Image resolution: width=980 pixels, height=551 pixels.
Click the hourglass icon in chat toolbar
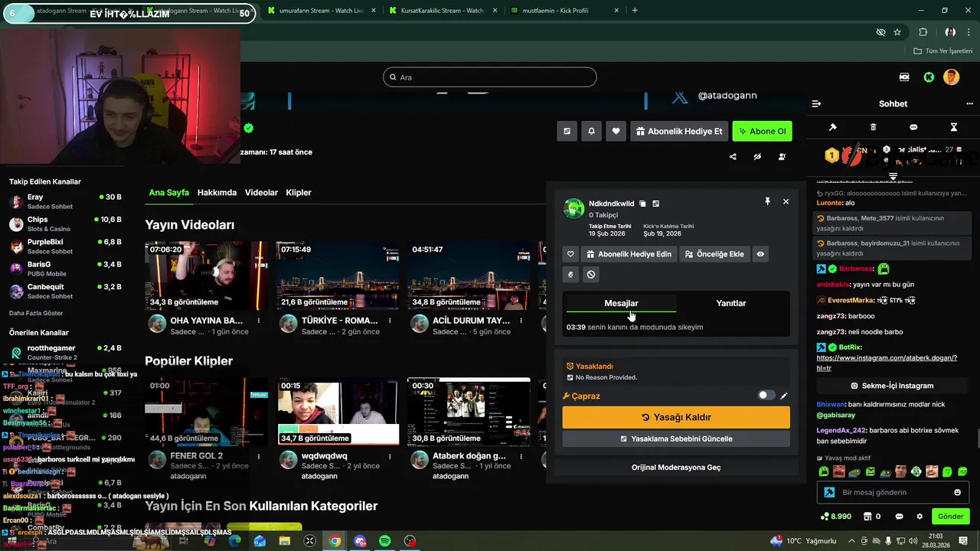click(x=954, y=127)
